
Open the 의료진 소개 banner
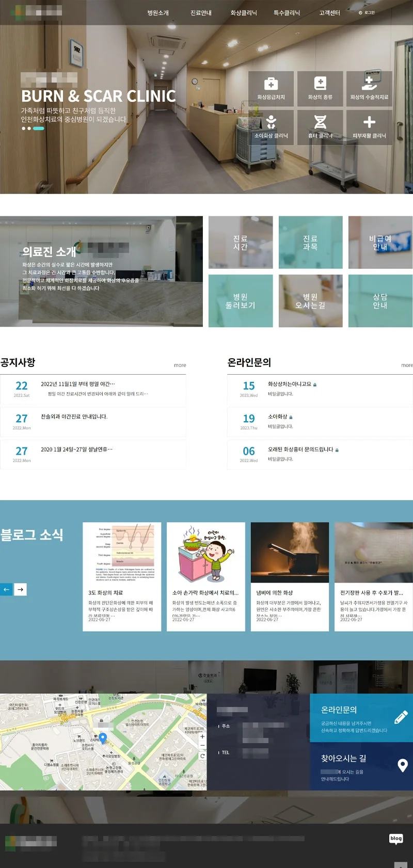click(x=101, y=271)
